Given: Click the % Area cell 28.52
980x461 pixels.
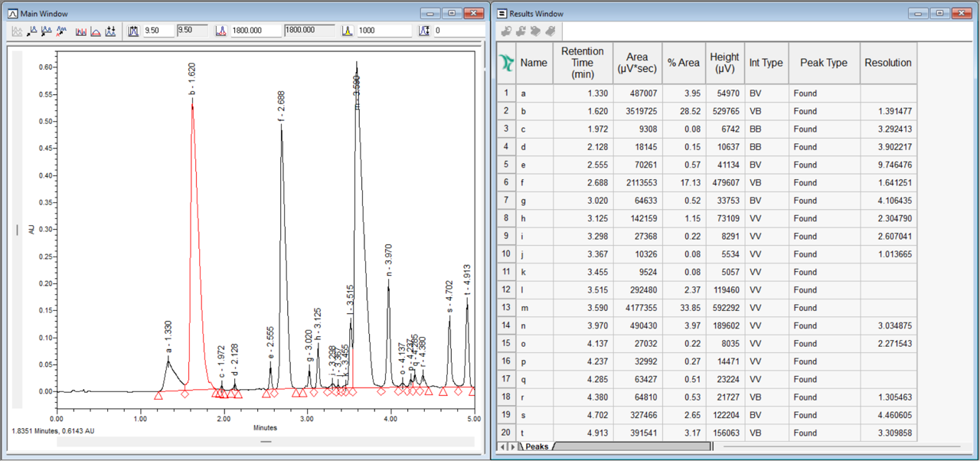Looking at the screenshot, I should [x=683, y=111].
